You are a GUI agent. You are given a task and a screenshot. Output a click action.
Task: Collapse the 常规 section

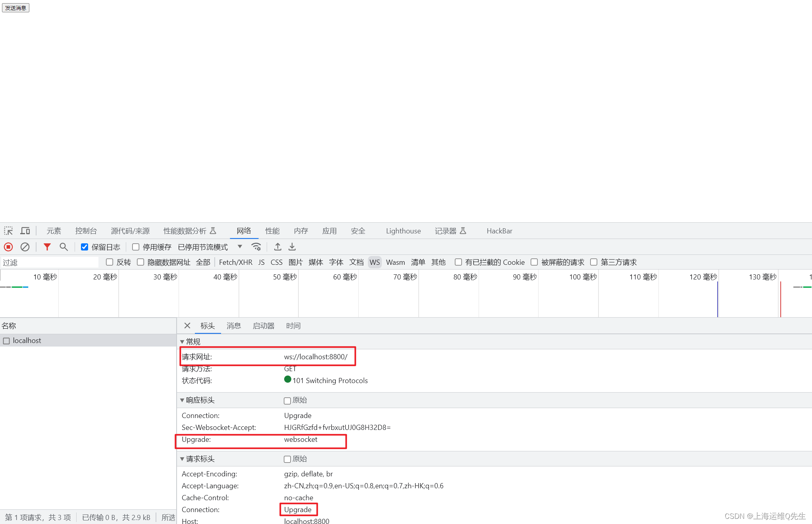click(x=182, y=341)
